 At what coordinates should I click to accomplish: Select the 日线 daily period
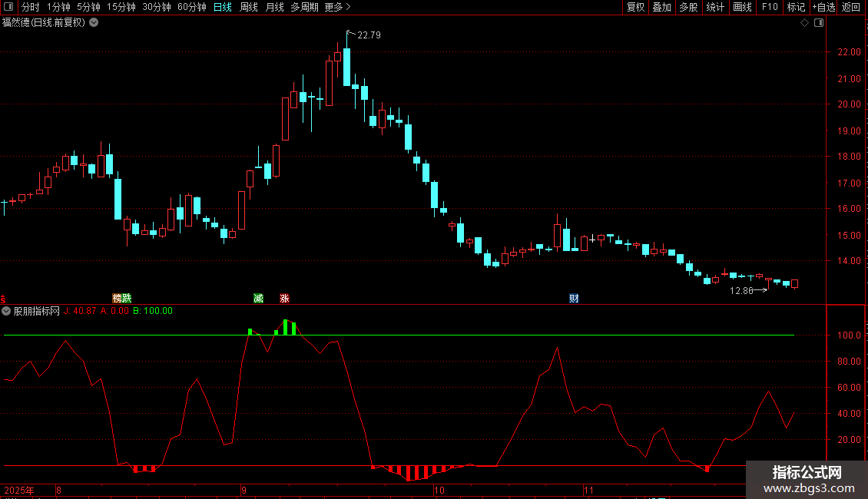(223, 7)
